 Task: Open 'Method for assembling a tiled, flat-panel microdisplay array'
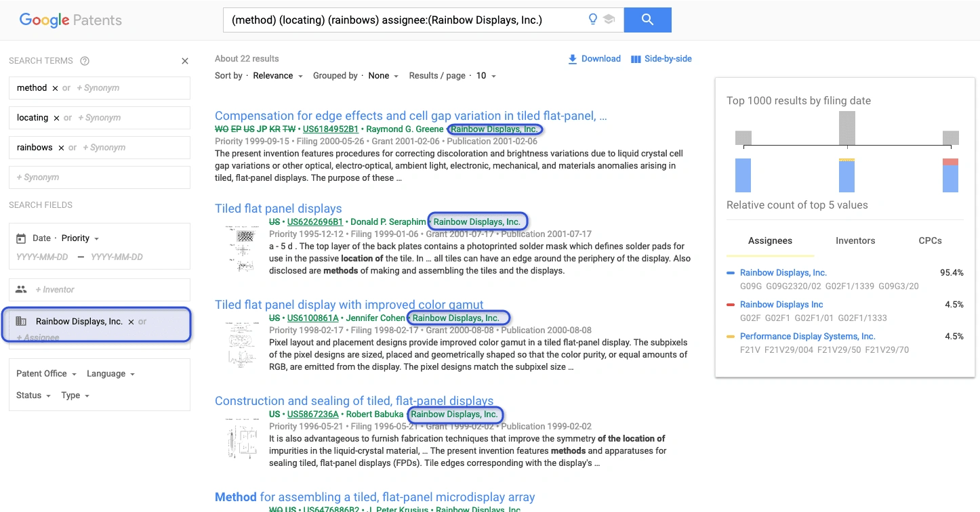[x=375, y=497]
